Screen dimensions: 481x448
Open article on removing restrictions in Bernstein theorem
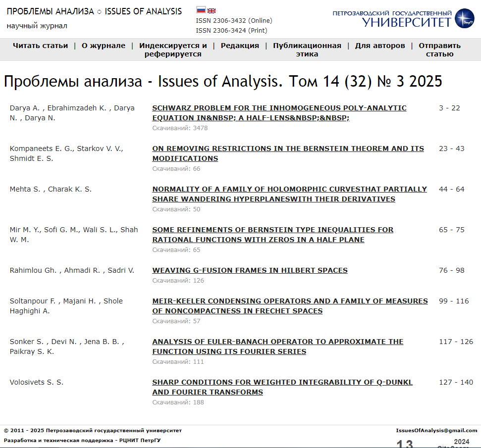tap(288, 153)
